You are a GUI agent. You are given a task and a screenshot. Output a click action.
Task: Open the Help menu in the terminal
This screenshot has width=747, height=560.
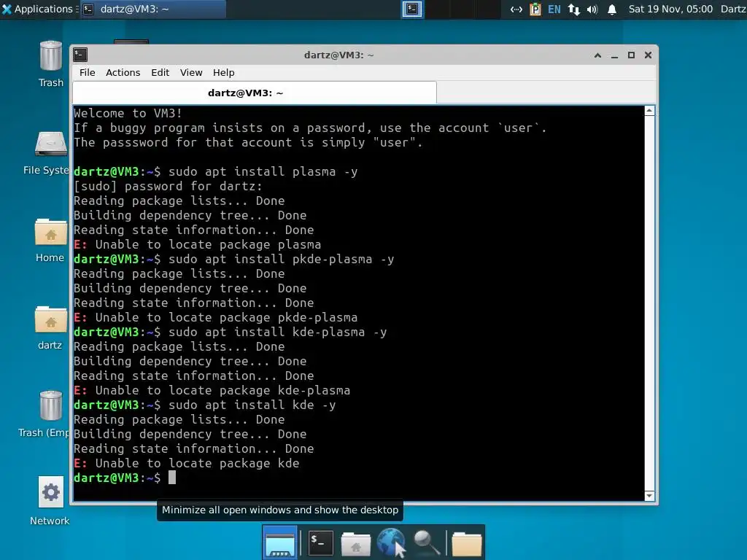tap(223, 72)
